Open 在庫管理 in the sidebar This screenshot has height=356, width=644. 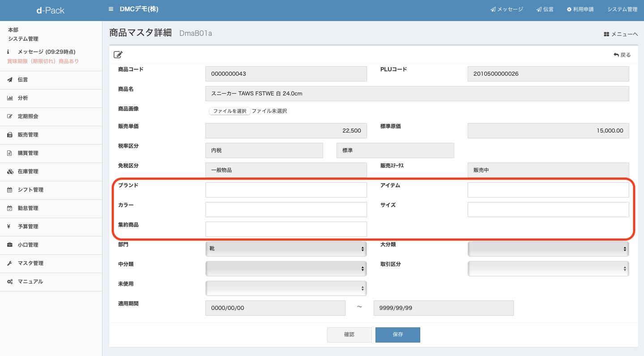click(28, 172)
